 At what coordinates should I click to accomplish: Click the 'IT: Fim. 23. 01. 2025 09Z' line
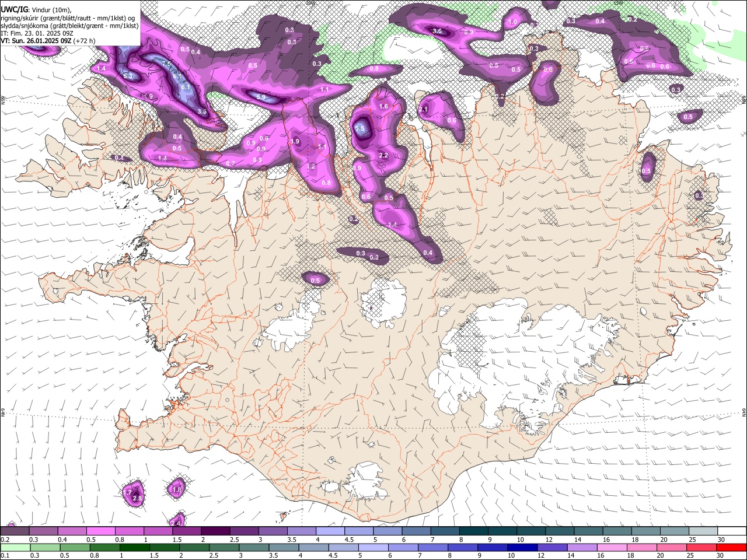tap(37, 33)
